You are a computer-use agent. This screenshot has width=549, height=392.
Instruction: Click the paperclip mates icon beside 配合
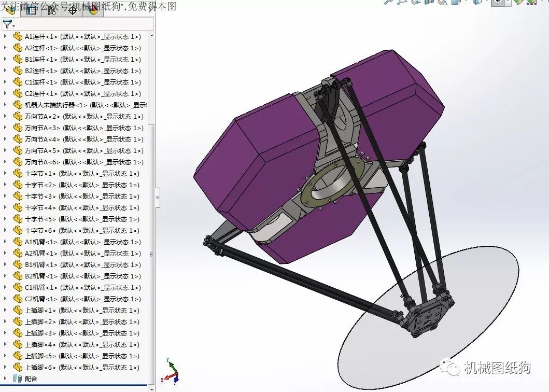[18, 379]
